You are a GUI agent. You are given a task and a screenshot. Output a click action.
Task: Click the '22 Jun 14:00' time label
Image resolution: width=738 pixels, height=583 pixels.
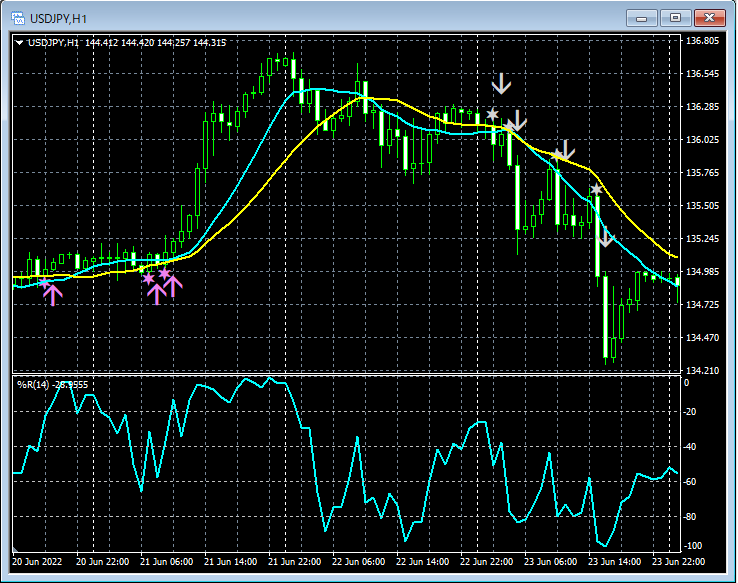[x=423, y=562]
